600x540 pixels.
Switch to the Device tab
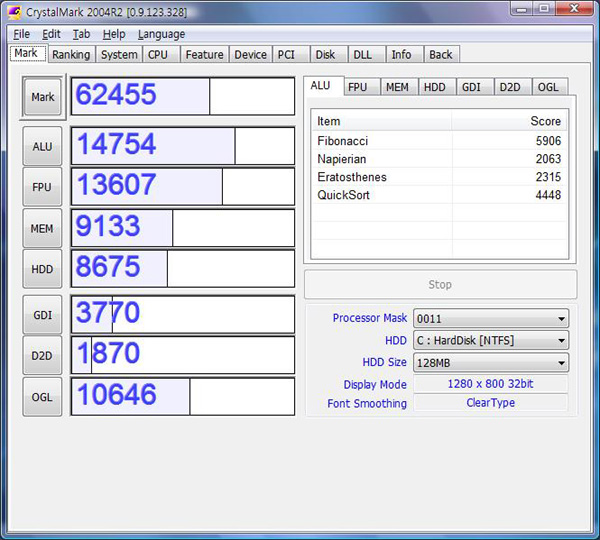click(250, 54)
